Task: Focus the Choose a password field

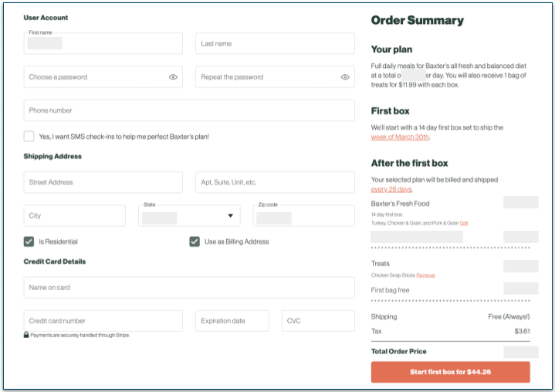Action: (103, 76)
